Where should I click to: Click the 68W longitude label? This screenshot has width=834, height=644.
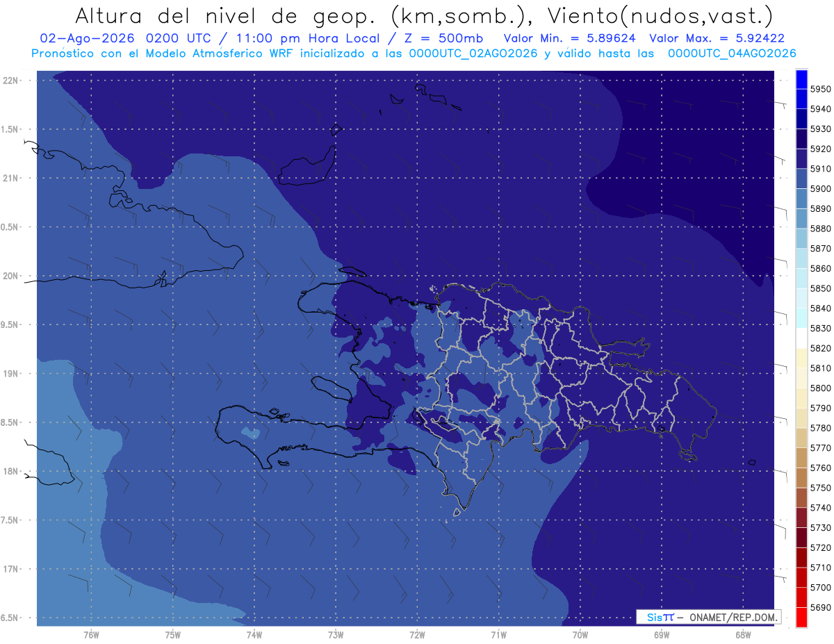pyautogui.click(x=743, y=634)
